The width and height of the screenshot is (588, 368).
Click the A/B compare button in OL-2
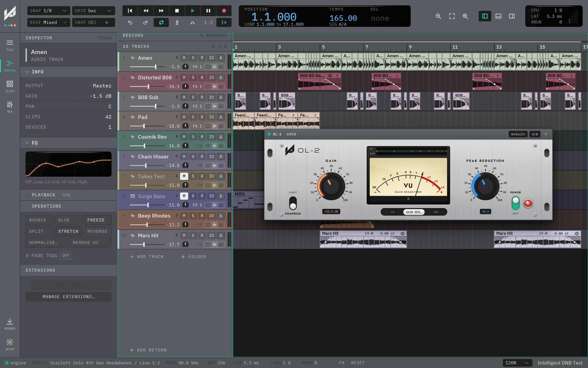coord(534,134)
